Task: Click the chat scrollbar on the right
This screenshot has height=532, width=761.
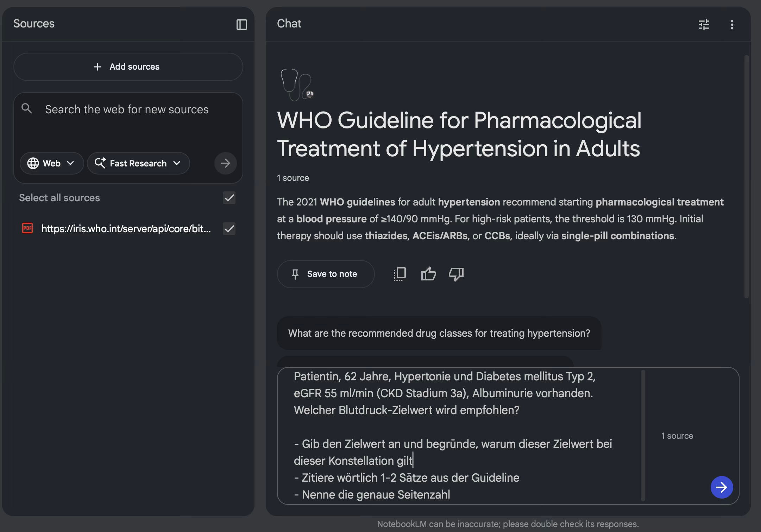Action: point(746,176)
